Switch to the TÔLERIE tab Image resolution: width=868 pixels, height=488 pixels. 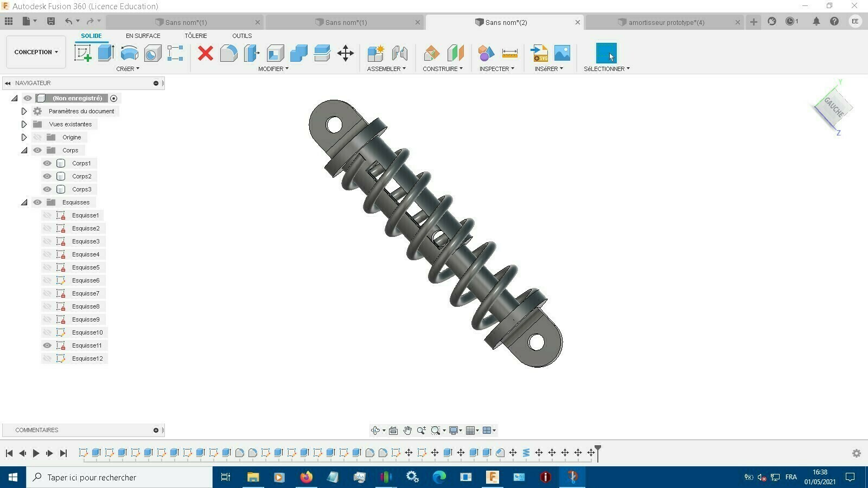coord(196,36)
